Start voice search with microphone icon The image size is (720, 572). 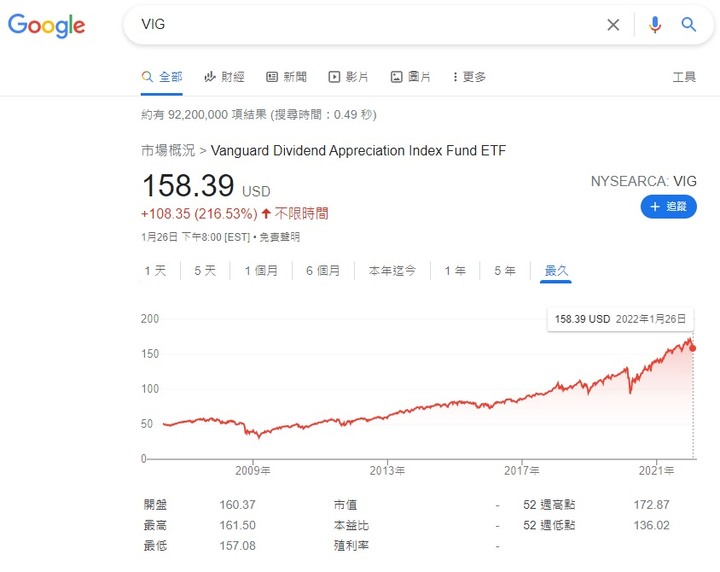655,24
